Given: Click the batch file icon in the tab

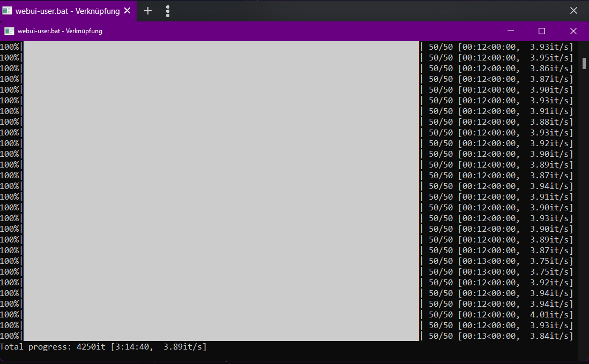Looking at the screenshot, I should [8, 11].
